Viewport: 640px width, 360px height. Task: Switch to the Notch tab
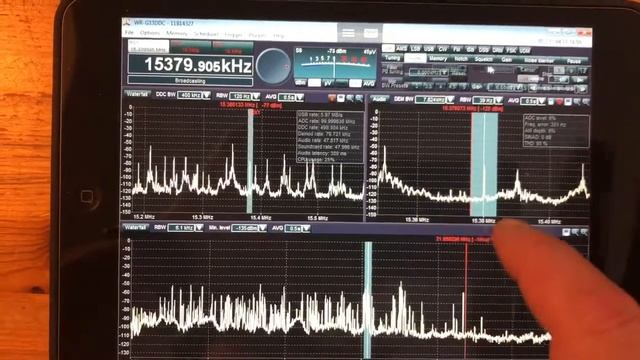(x=461, y=59)
